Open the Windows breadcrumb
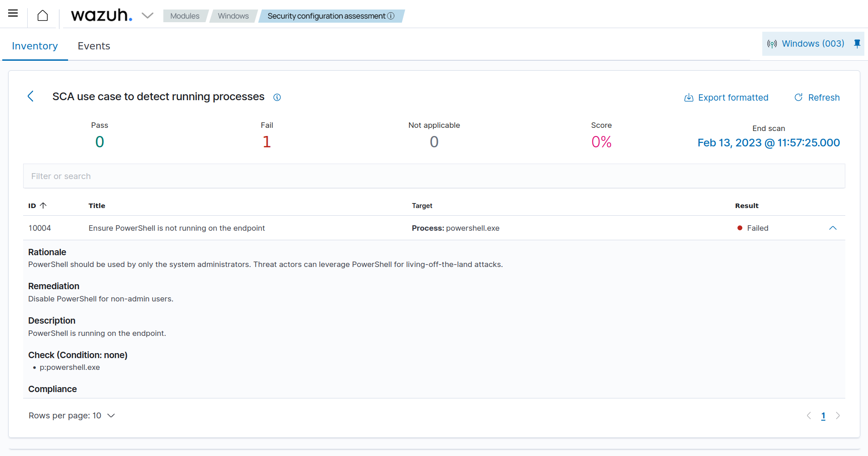This screenshot has height=456, width=868. (233, 16)
